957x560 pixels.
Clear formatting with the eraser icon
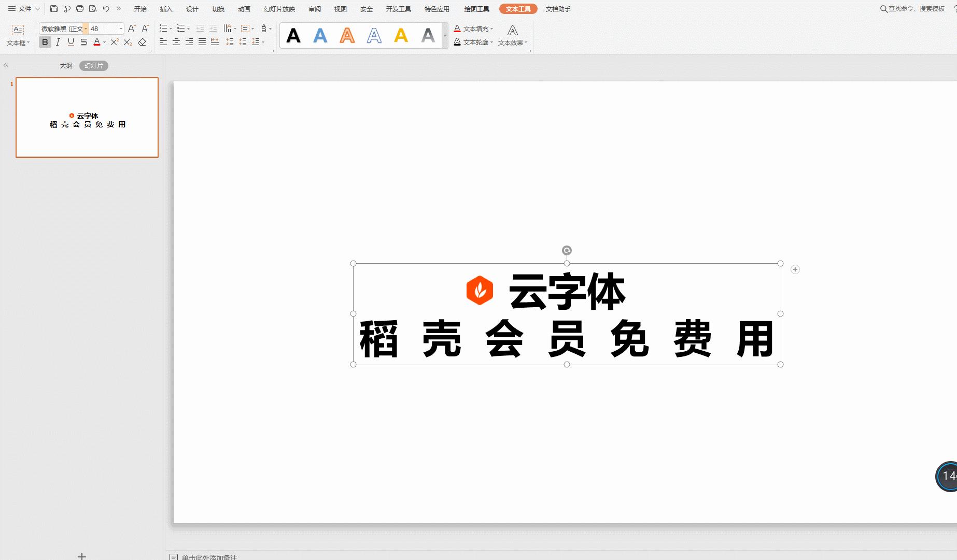pyautogui.click(x=142, y=42)
